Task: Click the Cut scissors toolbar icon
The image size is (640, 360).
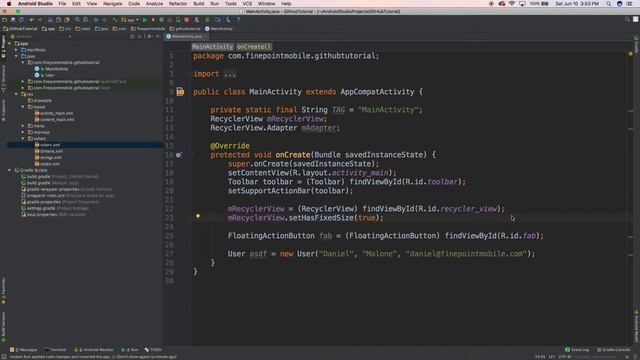Action: click(50, 20)
